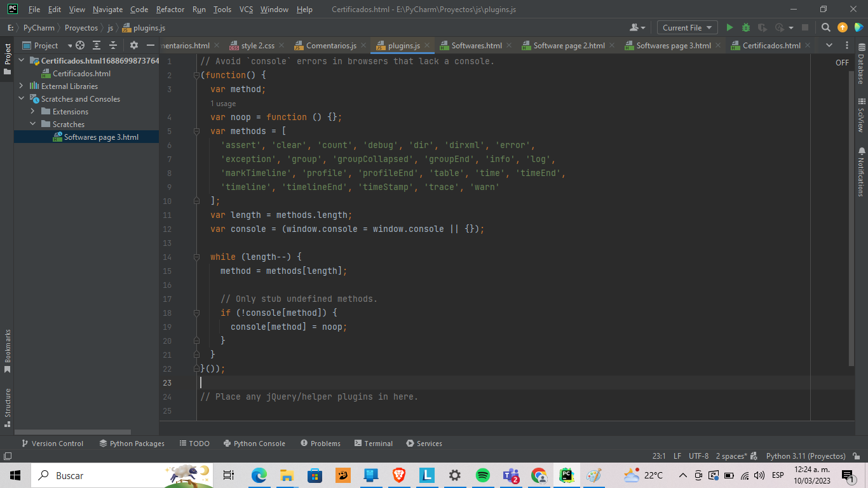Run the current file with the green play icon
Viewport: 868px width, 488px height.
pyautogui.click(x=729, y=27)
